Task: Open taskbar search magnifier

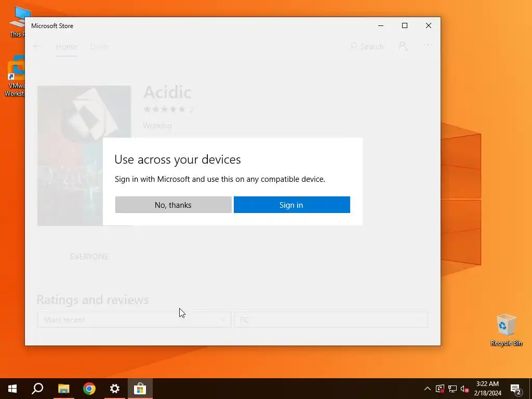Action: (x=37, y=389)
